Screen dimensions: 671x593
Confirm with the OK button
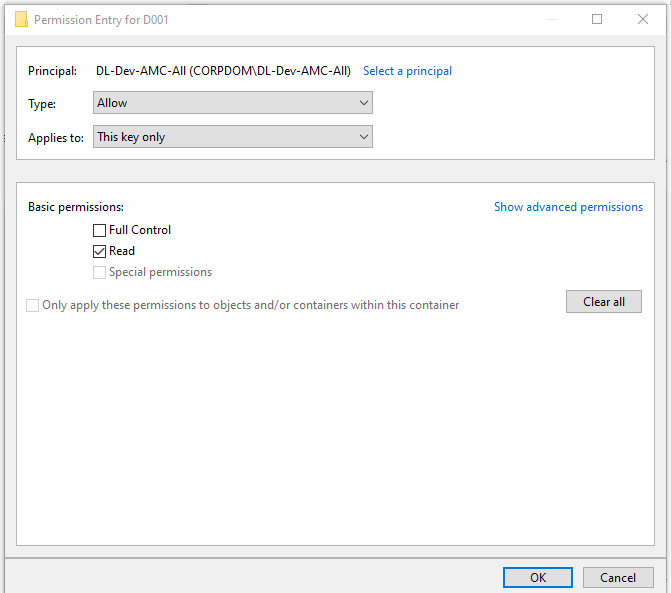point(538,578)
